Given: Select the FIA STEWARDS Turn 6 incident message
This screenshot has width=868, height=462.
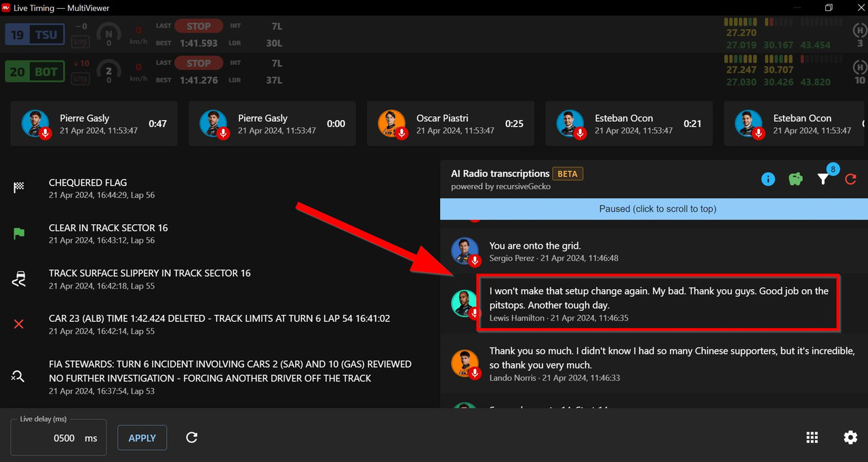Looking at the screenshot, I should (x=230, y=371).
